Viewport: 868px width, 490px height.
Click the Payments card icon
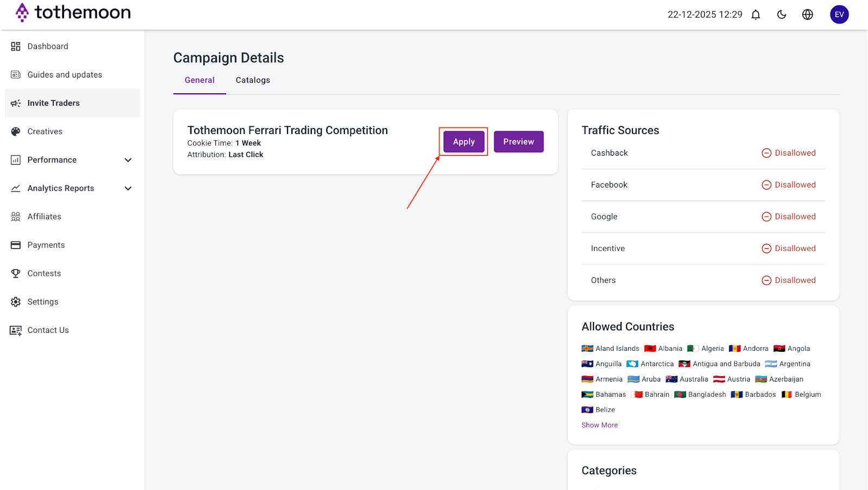pyautogui.click(x=16, y=245)
